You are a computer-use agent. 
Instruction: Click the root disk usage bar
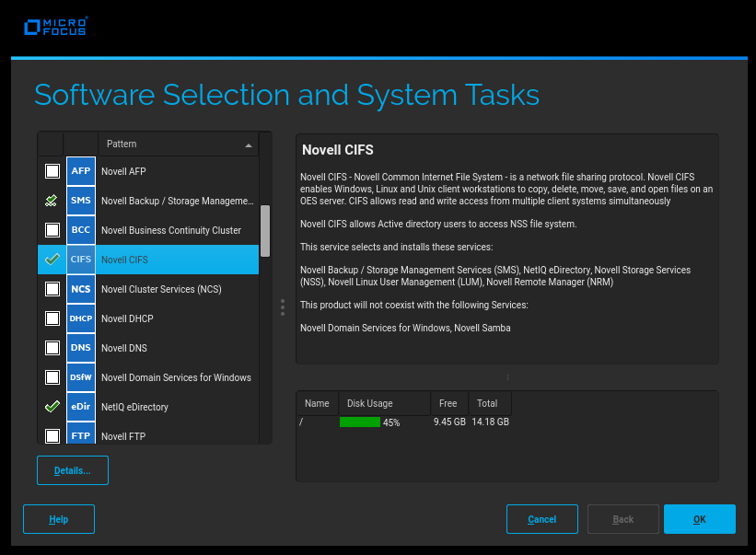(x=360, y=422)
